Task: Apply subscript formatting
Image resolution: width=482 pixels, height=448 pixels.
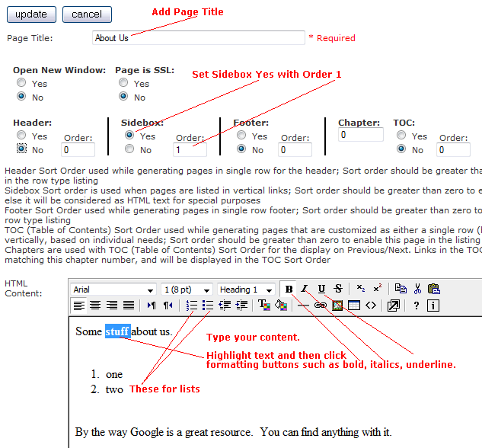Action: pyautogui.click(x=361, y=289)
